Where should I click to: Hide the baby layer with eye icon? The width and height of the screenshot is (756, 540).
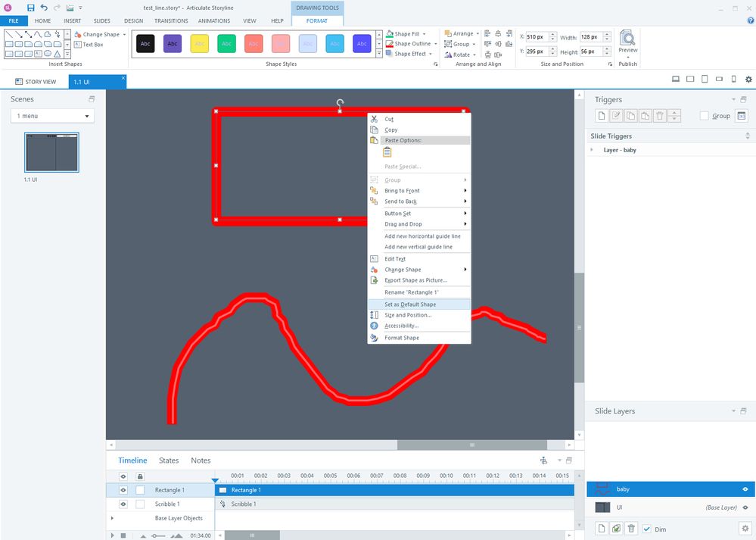[745, 488]
